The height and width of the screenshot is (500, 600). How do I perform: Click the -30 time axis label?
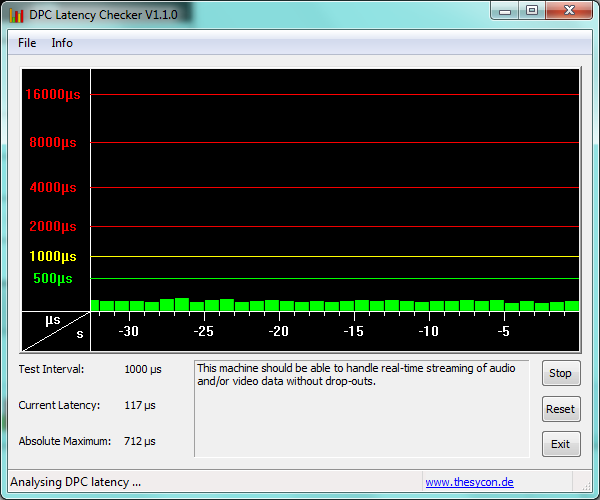(x=129, y=331)
